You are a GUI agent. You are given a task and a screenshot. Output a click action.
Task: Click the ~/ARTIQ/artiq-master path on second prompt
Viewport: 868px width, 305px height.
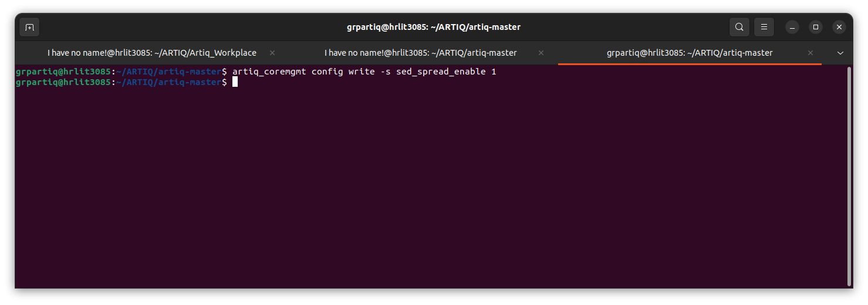tap(168, 82)
